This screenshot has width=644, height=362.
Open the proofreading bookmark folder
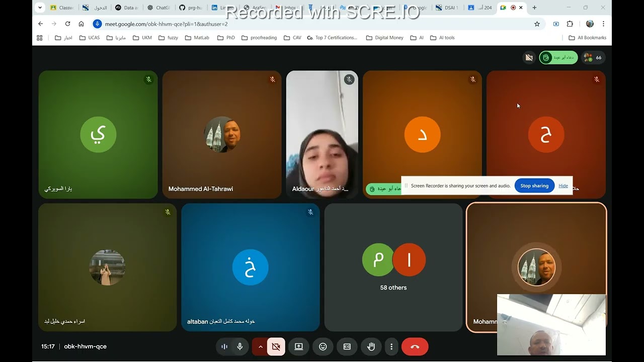(259, 38)
